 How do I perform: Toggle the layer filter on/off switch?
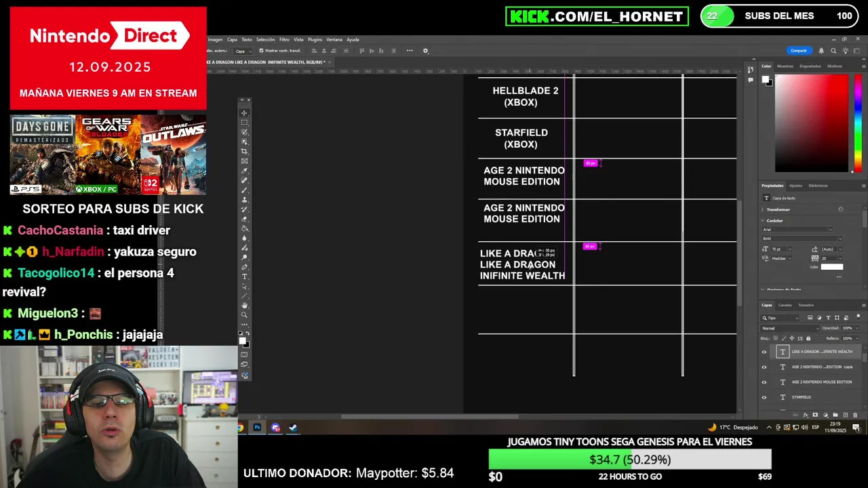(x=858, y=317)
